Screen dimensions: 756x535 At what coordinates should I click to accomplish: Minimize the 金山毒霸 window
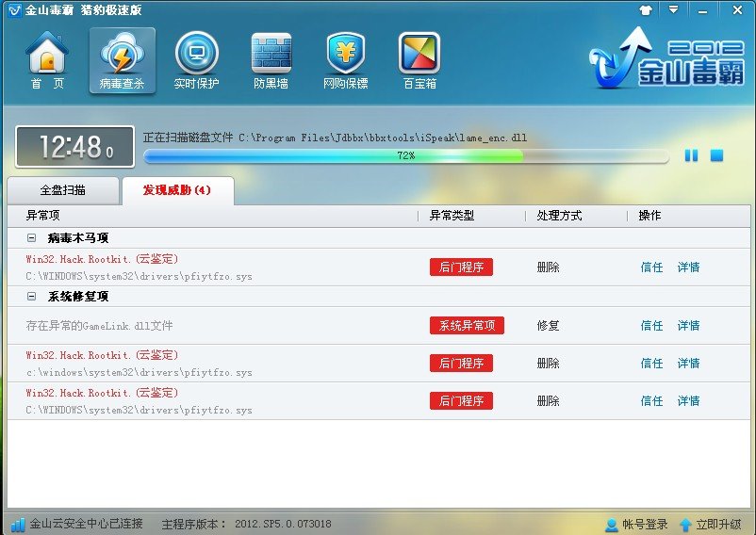tap(703, 10)
